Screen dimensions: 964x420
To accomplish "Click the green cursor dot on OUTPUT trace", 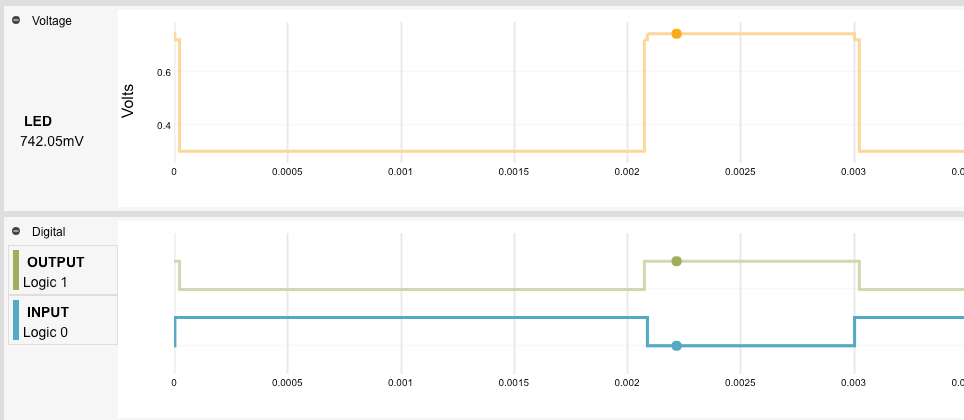I will 676,261.
